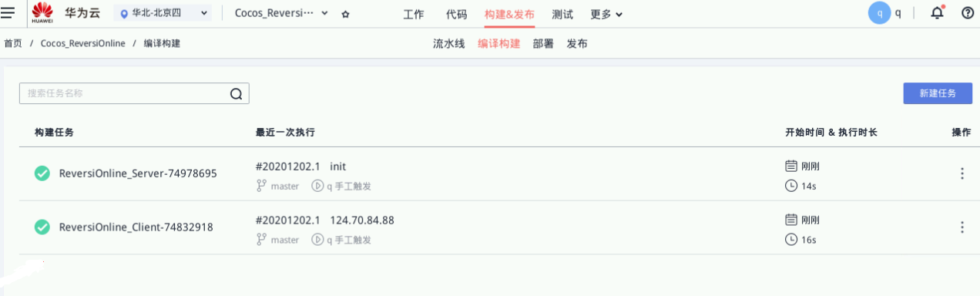Click the user avatar q
Image resolution: width=980 pixels, height=296 pixels.
coord(879,13)
